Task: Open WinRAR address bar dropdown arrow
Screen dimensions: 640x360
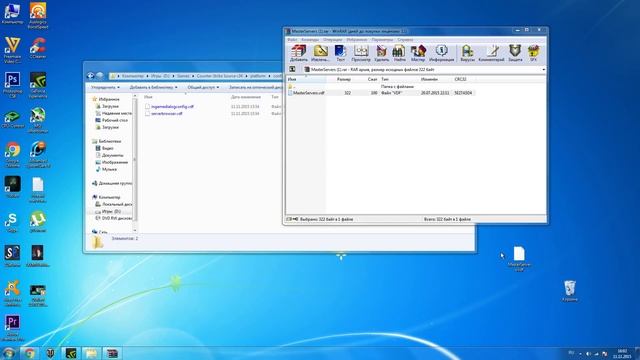Action: 543,70
